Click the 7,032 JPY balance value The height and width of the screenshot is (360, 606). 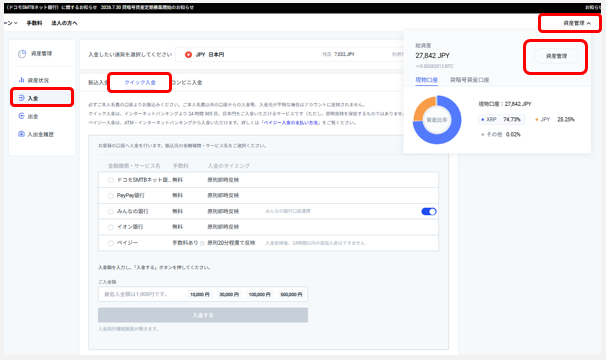[344, 55]
